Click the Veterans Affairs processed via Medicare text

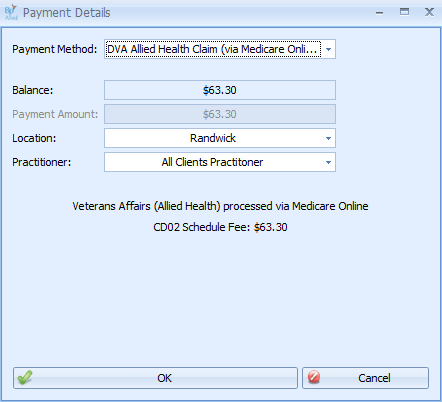pyautogui.click(x=220, y=206)
